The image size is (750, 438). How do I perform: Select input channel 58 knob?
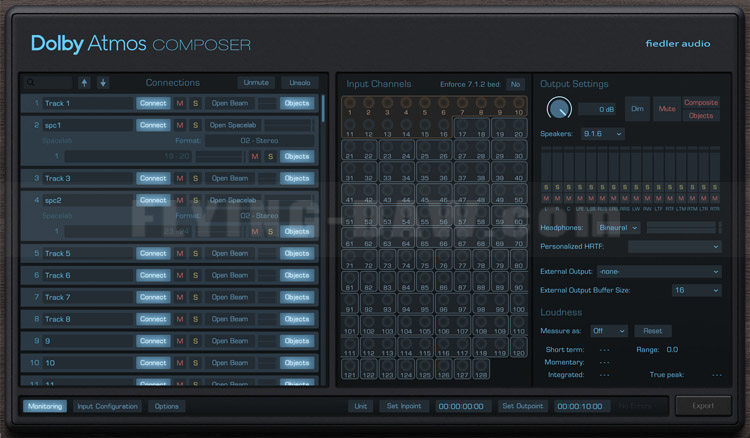481,213
